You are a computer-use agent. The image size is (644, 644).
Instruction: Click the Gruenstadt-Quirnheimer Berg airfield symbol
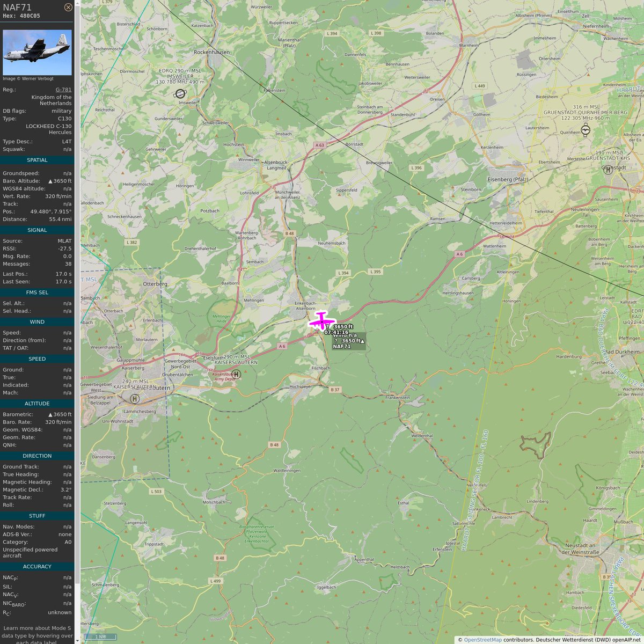(x=586, y=129)
